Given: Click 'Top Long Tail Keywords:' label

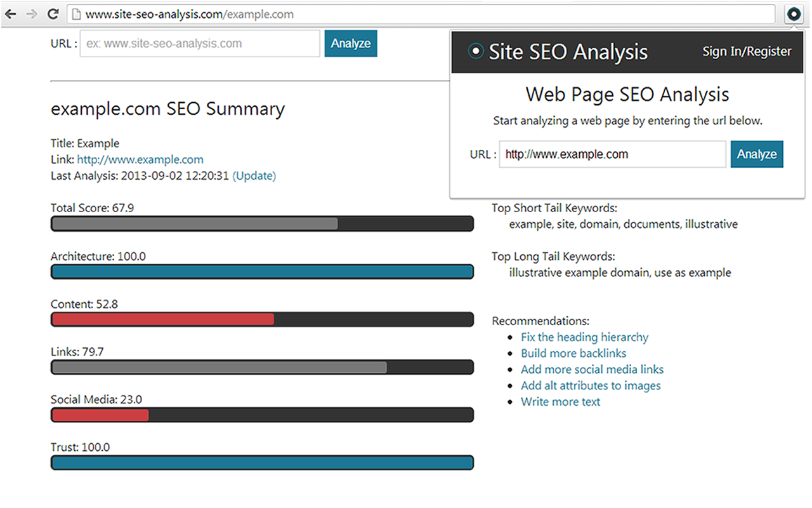Looking at the screenshot, I should pos(553,257).
